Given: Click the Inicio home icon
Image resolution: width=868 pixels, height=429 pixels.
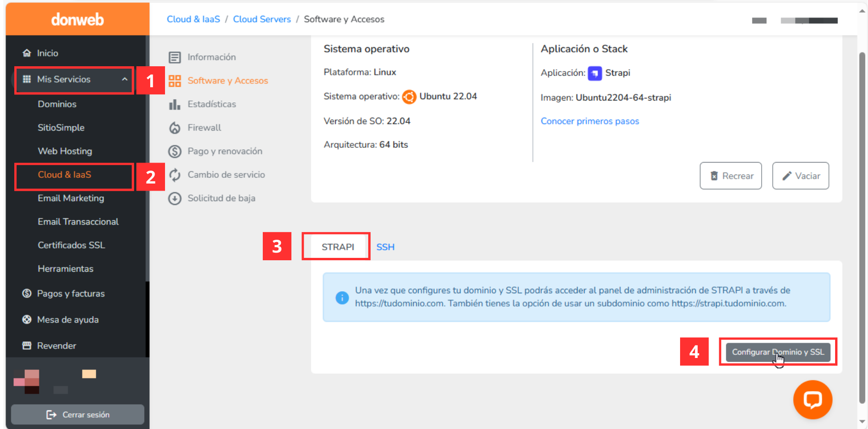Looking at the screenshot, I should tap(27, 53).
